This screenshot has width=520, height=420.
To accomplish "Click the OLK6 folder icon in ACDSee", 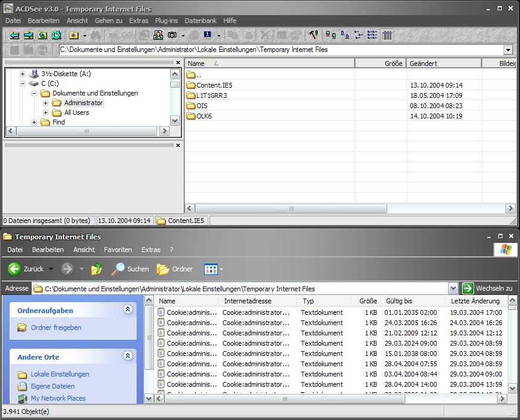I will click(191, 116).
